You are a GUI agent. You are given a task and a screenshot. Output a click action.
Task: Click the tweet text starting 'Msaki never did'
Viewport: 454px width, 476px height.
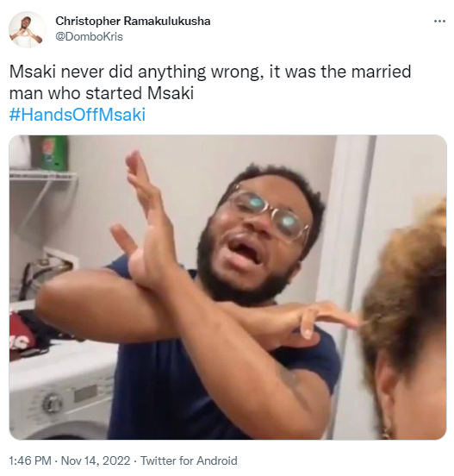pyautogui.click(x=210, y=82)
